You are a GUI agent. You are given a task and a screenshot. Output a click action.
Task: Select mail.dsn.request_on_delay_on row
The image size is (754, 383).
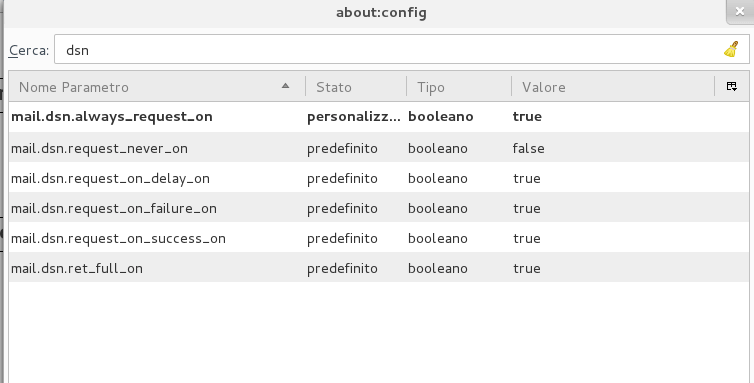pyautogui.click(x=379, y=178)
